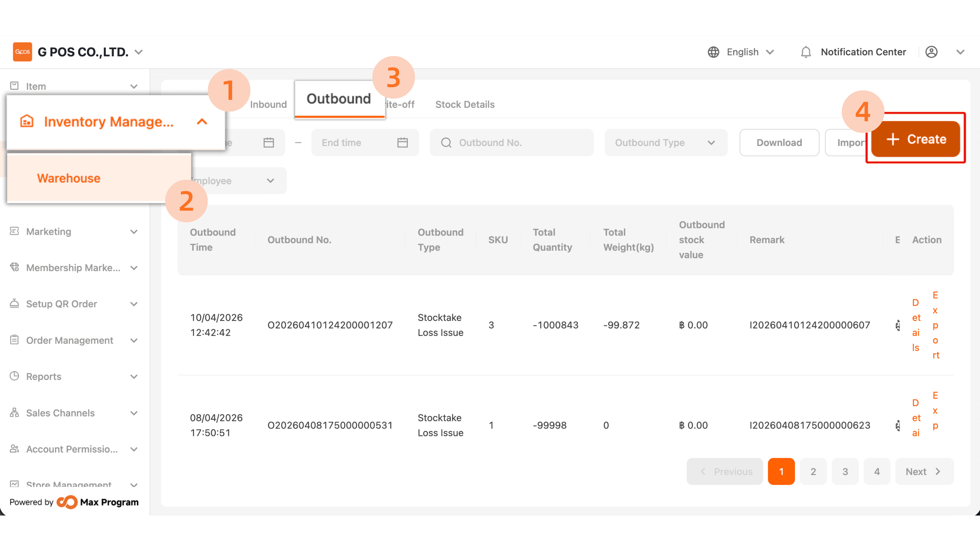Expand the Membership Marketing chevron
The image size is (980, 551).
pos(134,268)
